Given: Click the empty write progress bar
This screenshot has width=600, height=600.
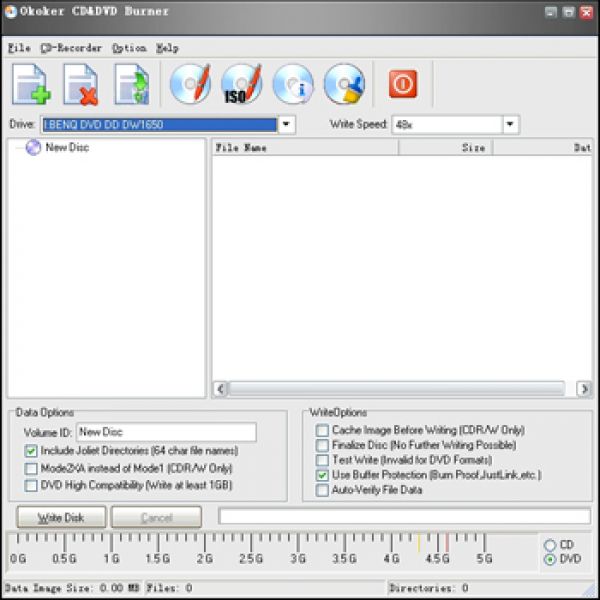Looking at the screenshot, I should pyautogui.click(x=404, y=517).
